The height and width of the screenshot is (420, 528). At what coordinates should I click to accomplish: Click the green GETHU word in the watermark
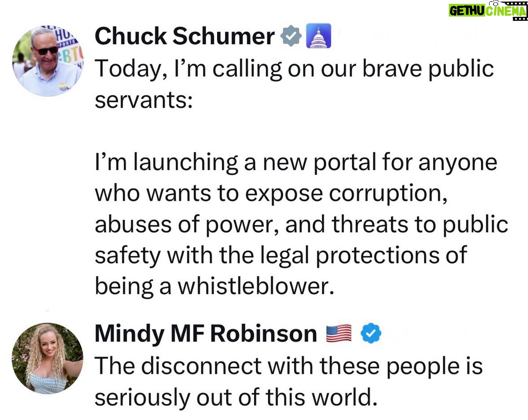pos(467,11)
